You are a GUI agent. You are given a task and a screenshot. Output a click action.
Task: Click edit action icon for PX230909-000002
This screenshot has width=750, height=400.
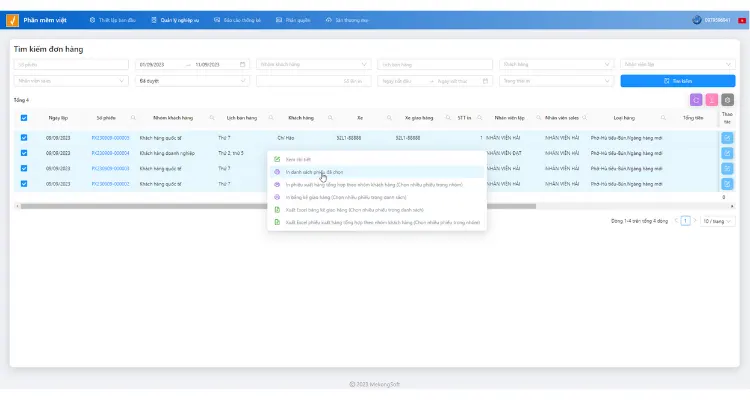(727, 184)
